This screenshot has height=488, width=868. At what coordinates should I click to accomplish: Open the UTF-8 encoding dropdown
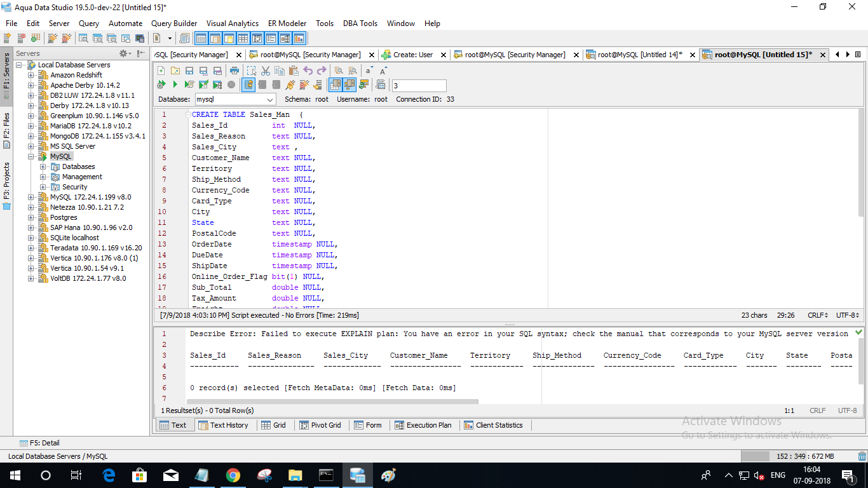click(x=848, y=315)
